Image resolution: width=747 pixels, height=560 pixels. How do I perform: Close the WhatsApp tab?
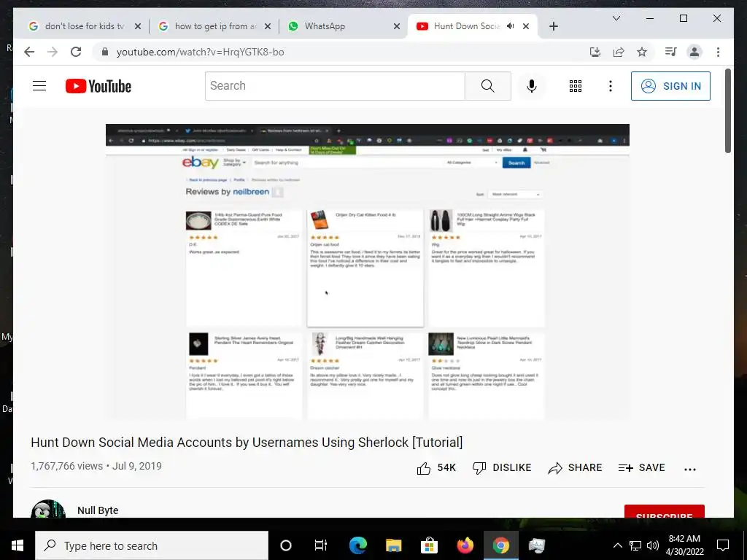(x=396, y=26)
